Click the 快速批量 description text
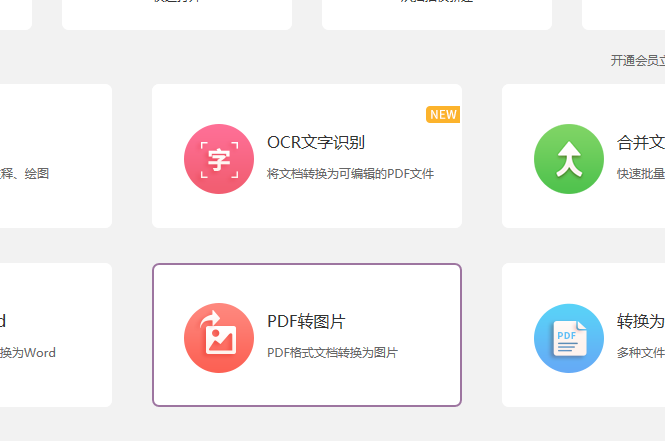 [640, 174]
